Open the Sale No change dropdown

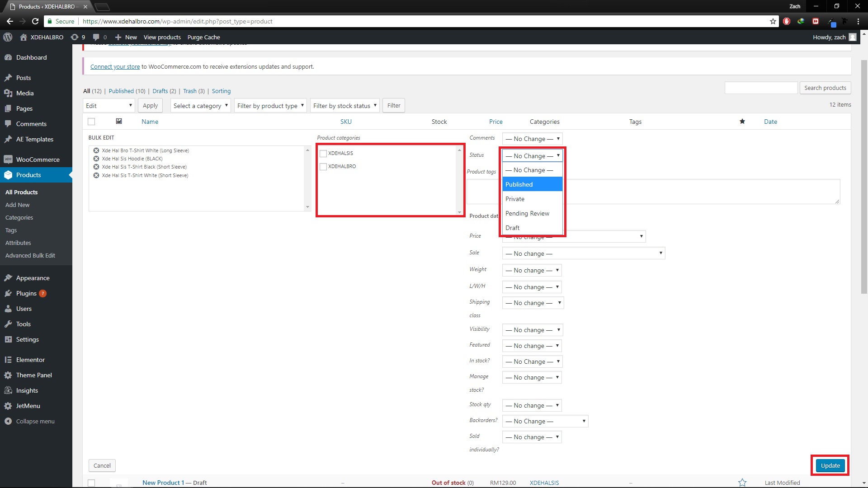(x=584, y=253)
